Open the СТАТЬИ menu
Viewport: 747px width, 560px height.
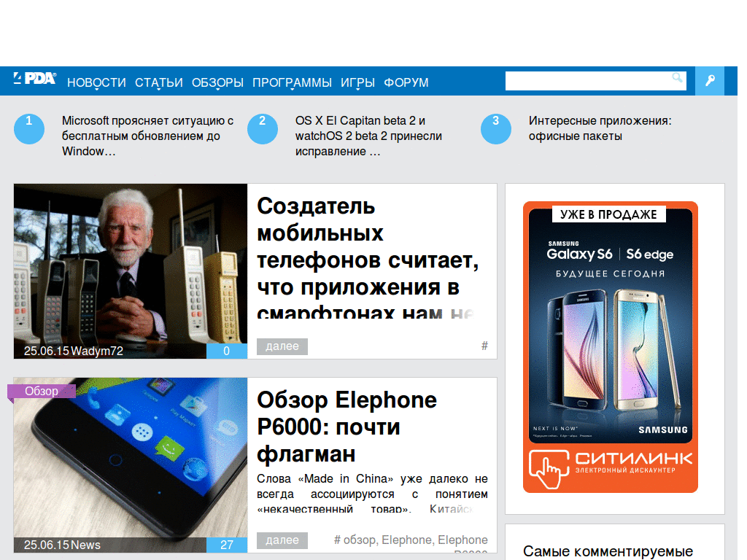point(158,82)
